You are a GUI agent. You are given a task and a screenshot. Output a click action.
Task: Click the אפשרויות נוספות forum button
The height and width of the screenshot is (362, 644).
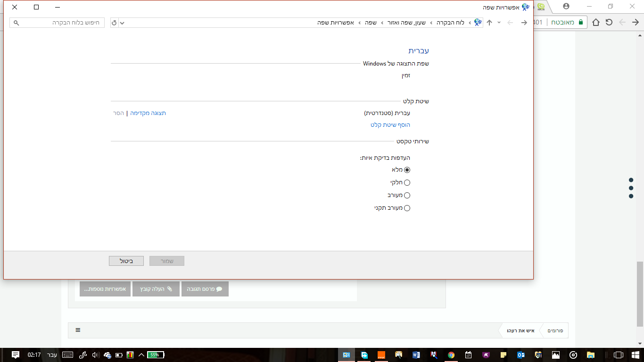pyautogui.click(x=105, y=289)
